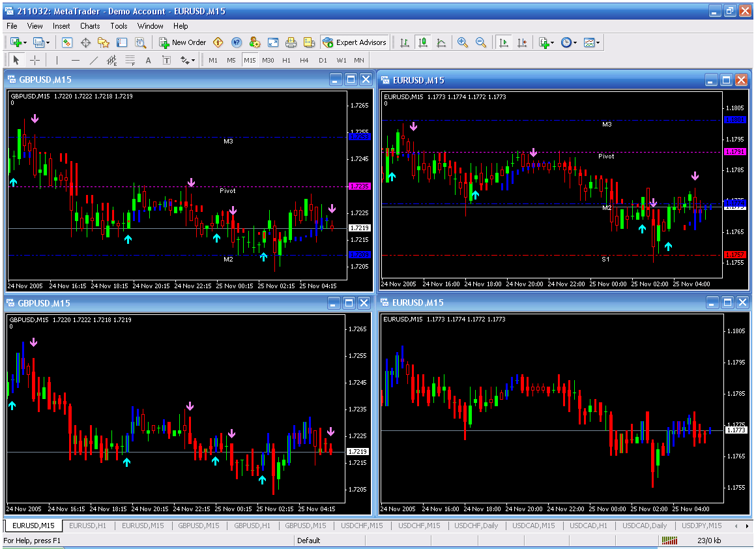Open the Strategy Tester magnifier icon
756x549 pixels.
coord(140,42)
